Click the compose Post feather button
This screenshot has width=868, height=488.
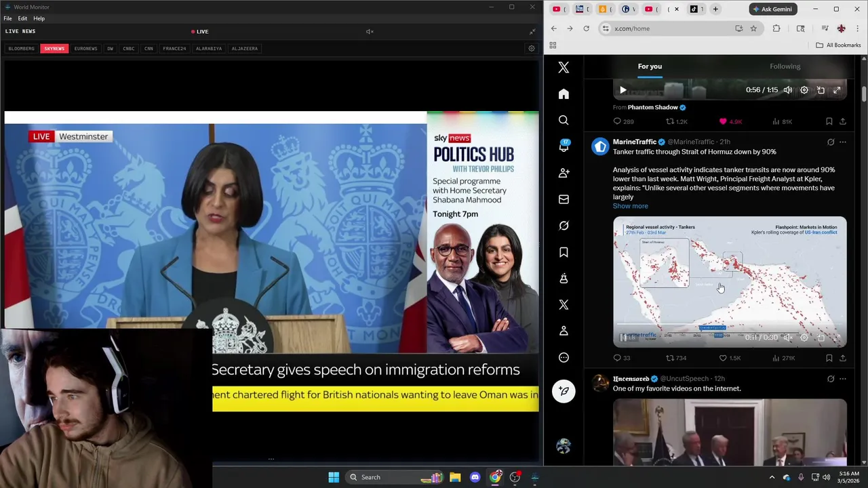coord(564,391)
